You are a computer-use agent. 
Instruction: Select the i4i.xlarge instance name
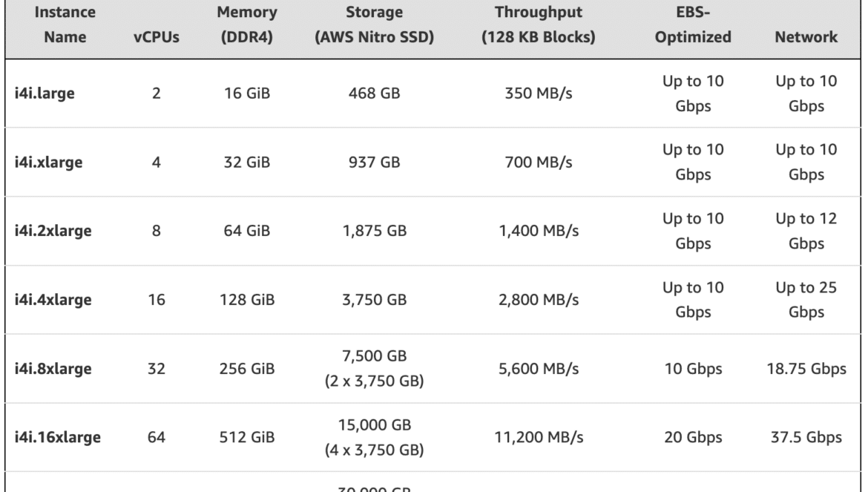click(x=48, y=163)
